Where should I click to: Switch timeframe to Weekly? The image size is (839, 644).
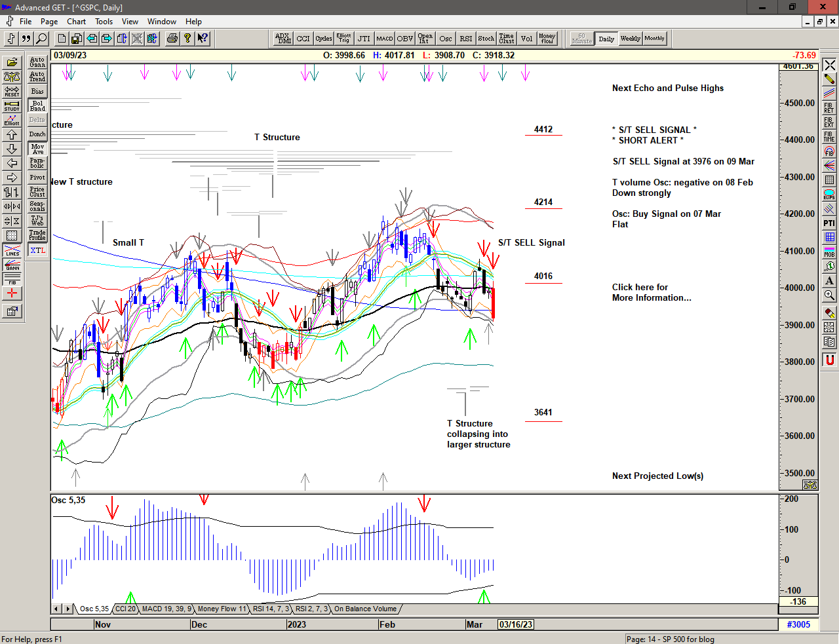(630, 39)
